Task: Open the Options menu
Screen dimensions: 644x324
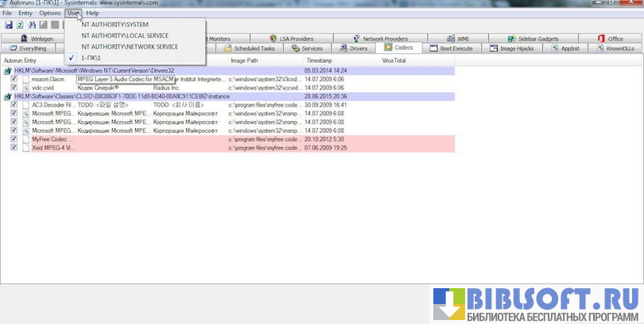Action: pyautogui.click(x=49, y=14)
